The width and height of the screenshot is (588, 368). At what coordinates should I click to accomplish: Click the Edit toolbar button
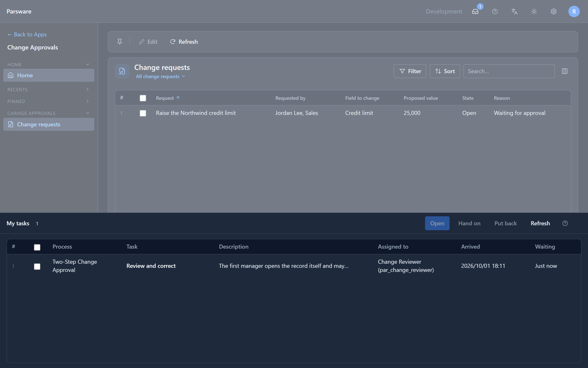pyautogui.click(x=148, y=42)
